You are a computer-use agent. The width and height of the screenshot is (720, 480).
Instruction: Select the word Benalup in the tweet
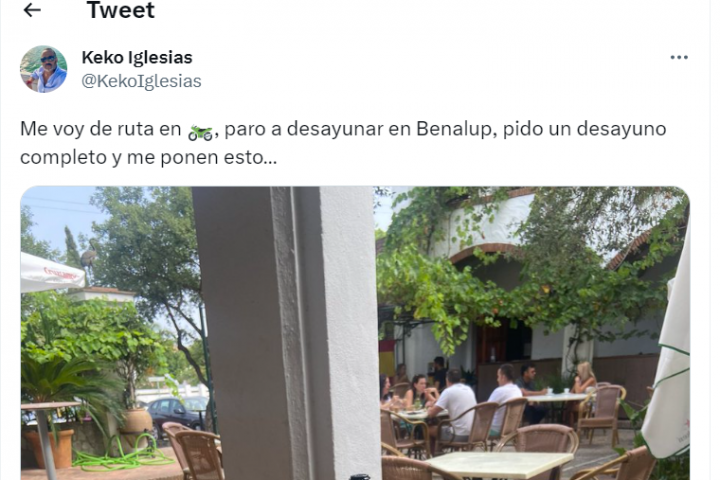(454, 129)
